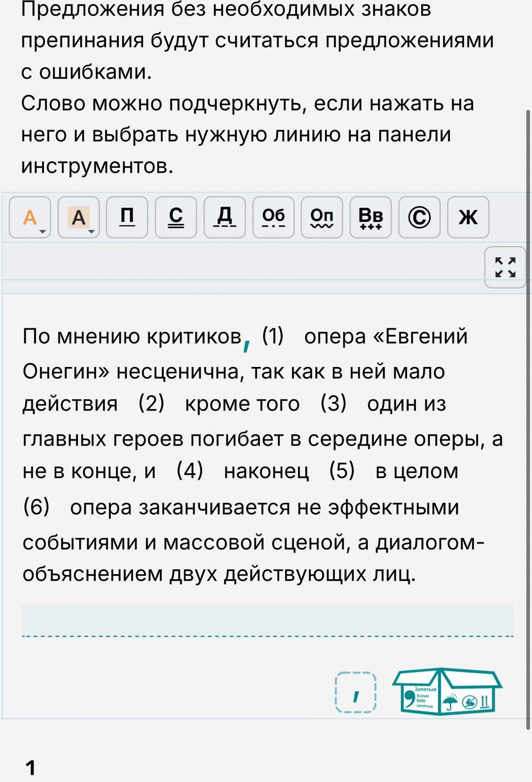This screenshot has width=532, height=782.
Task: Open the text color picker
Action: (30, 217)
